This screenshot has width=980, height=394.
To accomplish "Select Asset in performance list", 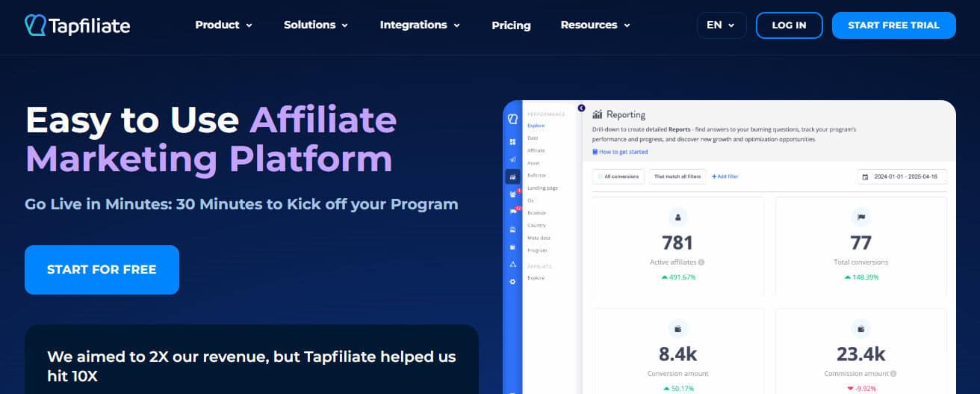I will pyautogui.click(x=533, y=163).
